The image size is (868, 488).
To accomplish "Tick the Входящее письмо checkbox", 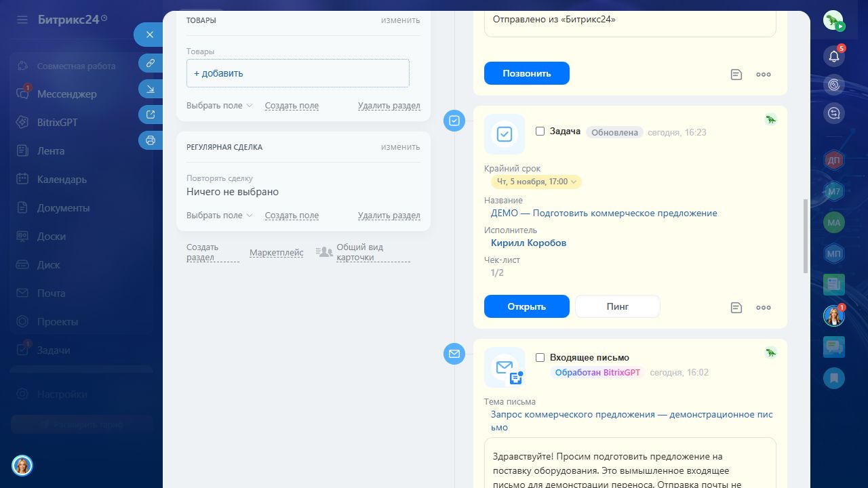I will [x=540, y=357].
